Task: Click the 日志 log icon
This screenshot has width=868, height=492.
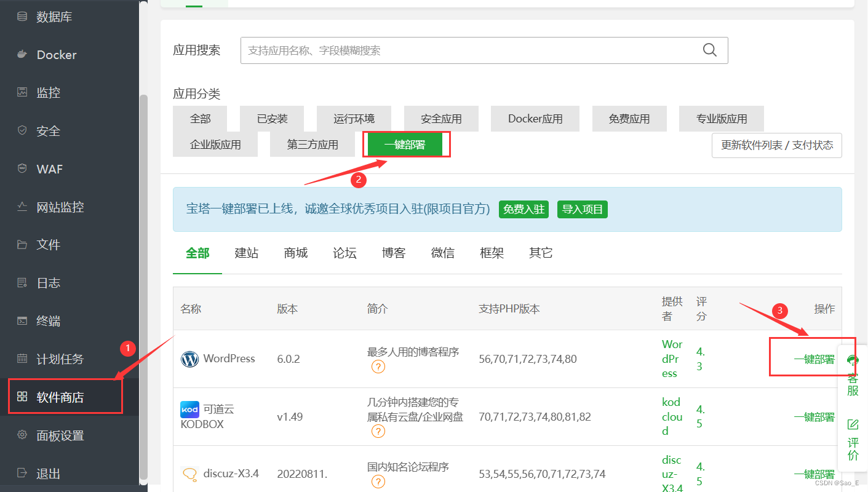Action: (22, 283)
